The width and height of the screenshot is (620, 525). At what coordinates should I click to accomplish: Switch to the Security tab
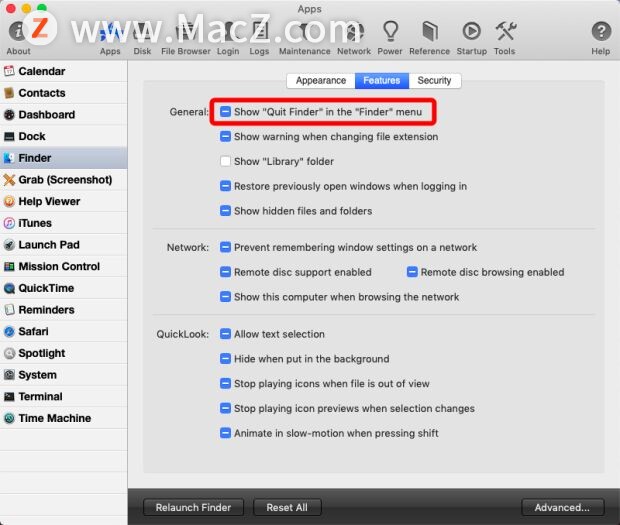click(434, 81)
